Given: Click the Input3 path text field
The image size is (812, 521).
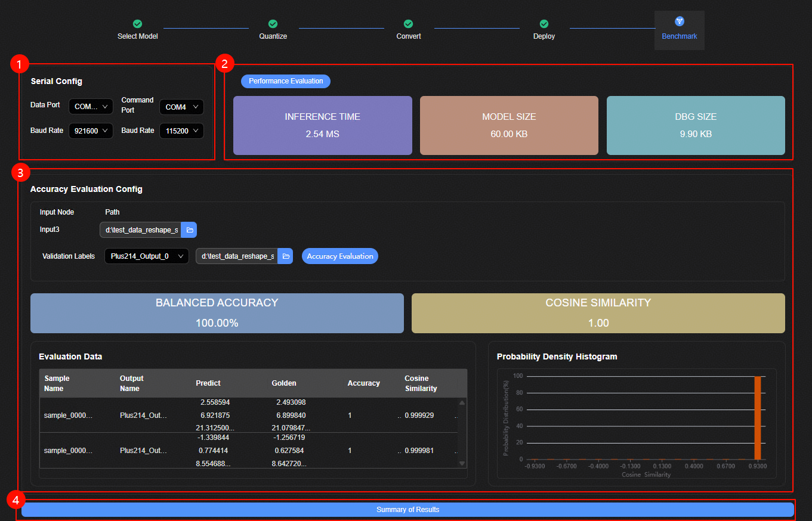Looking at the screenshot, I should [141, 230].
